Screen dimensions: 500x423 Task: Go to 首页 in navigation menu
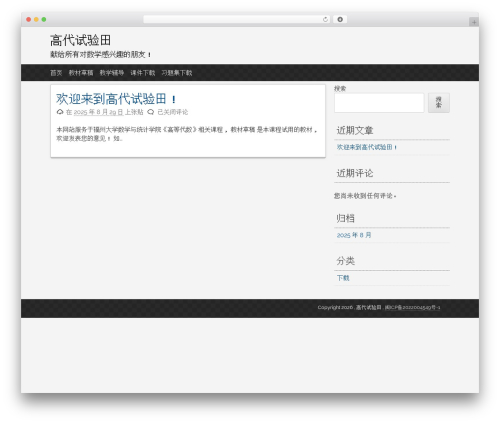click(56, 73)
